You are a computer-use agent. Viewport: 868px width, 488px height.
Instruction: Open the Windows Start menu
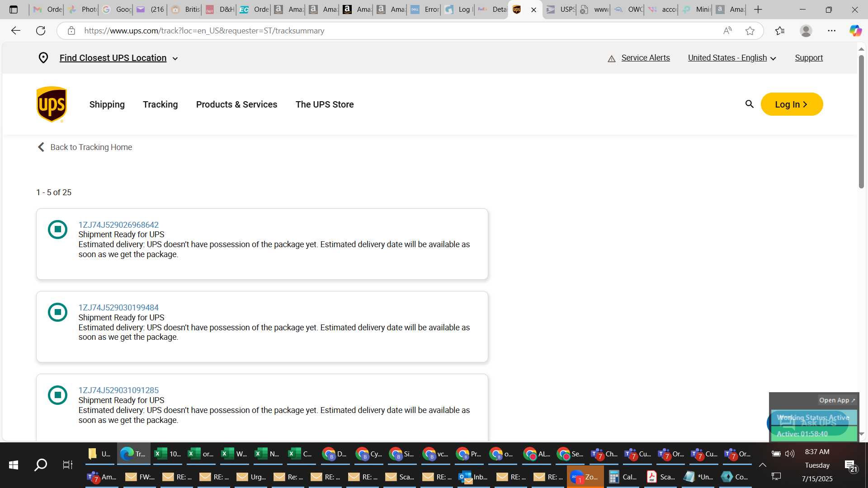pyautogui.click(x=14, y=465)
